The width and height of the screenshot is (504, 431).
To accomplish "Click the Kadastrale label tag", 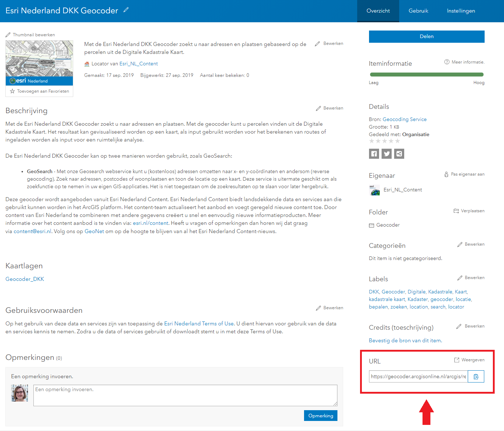I will [x=440, y=292].
